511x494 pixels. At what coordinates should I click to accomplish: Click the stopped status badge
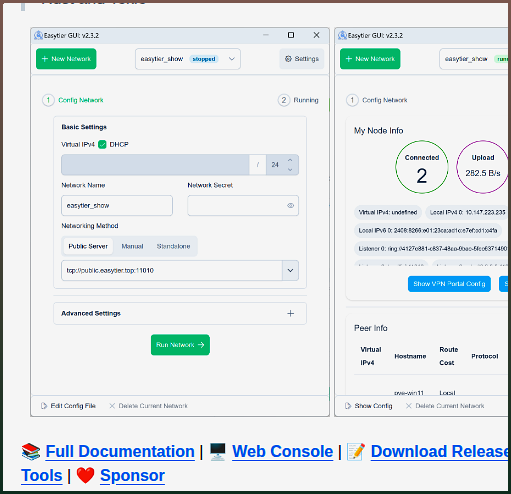tap(204, 59)
